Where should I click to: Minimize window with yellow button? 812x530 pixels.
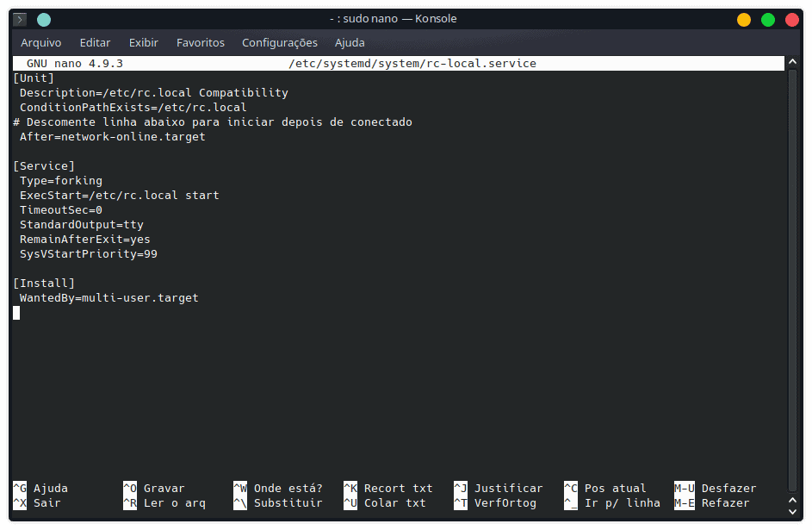point(744,20)
